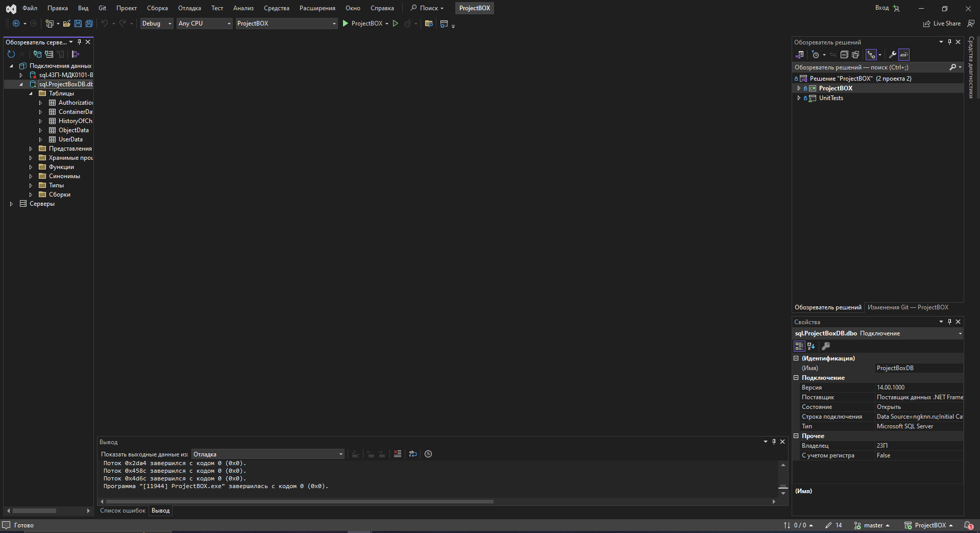980x533 pixels.
Task: Click the New Project toolbar icon
Action: point(50,23)
